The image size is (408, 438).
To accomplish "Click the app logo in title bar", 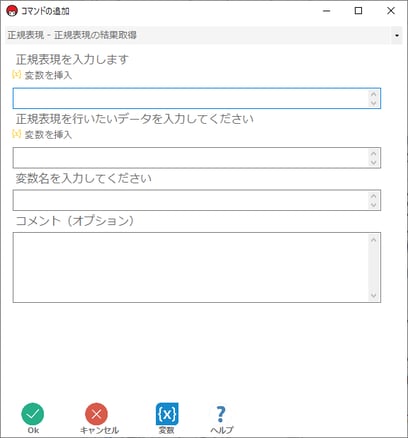I will tap(12, 11).
